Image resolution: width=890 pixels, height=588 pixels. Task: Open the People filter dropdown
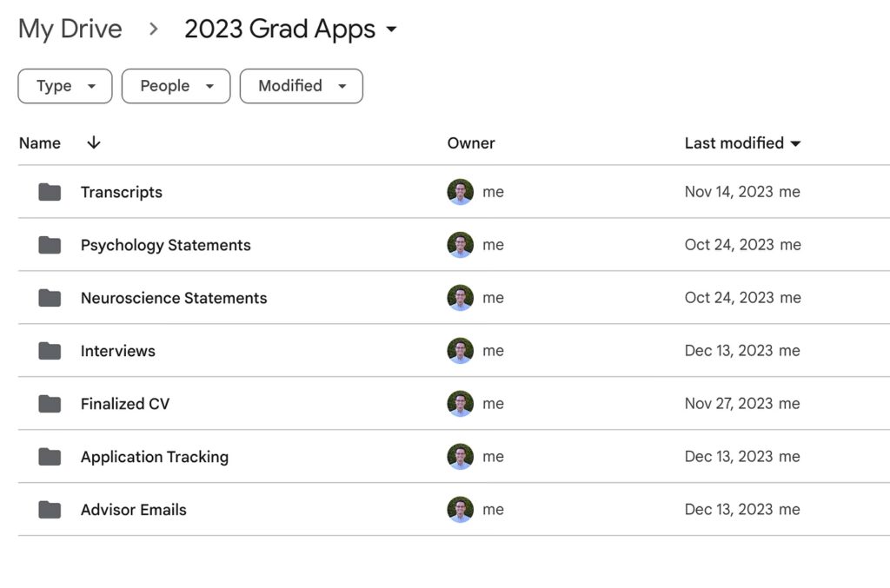[176, 86]
